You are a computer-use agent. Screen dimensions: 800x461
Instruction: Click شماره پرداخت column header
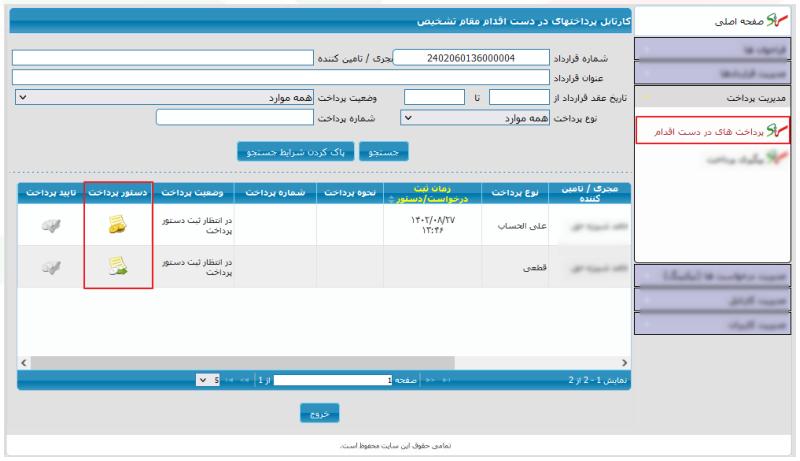(276, 193)
